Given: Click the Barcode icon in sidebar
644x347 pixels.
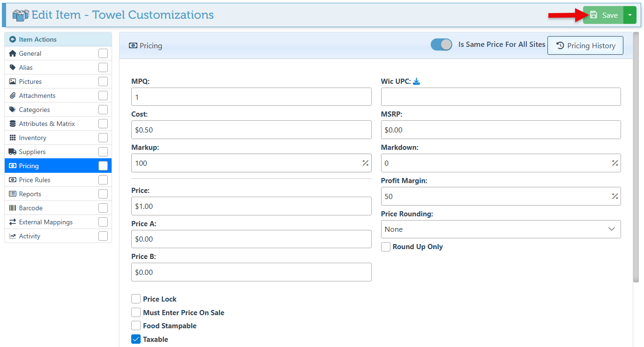Looking at the screenshot, I should (x=13, y=208).
